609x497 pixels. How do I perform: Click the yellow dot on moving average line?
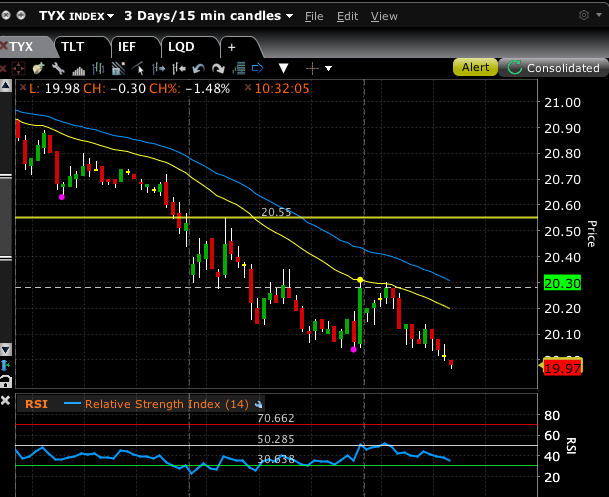360,280
